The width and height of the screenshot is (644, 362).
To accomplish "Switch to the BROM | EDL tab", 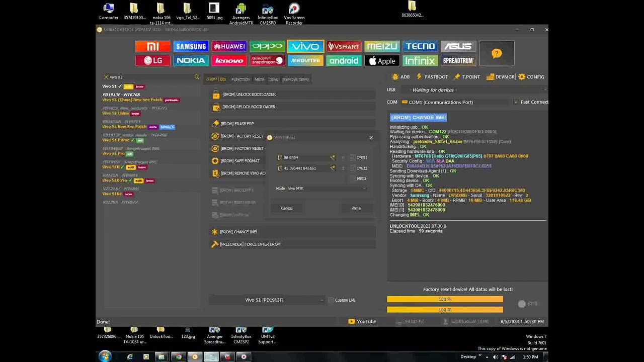I will tap(216, 79).
